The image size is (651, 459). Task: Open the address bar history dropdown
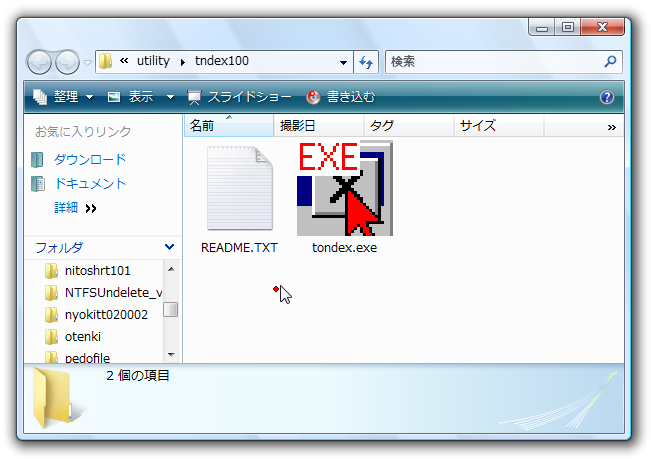click(x=343, y=62)
